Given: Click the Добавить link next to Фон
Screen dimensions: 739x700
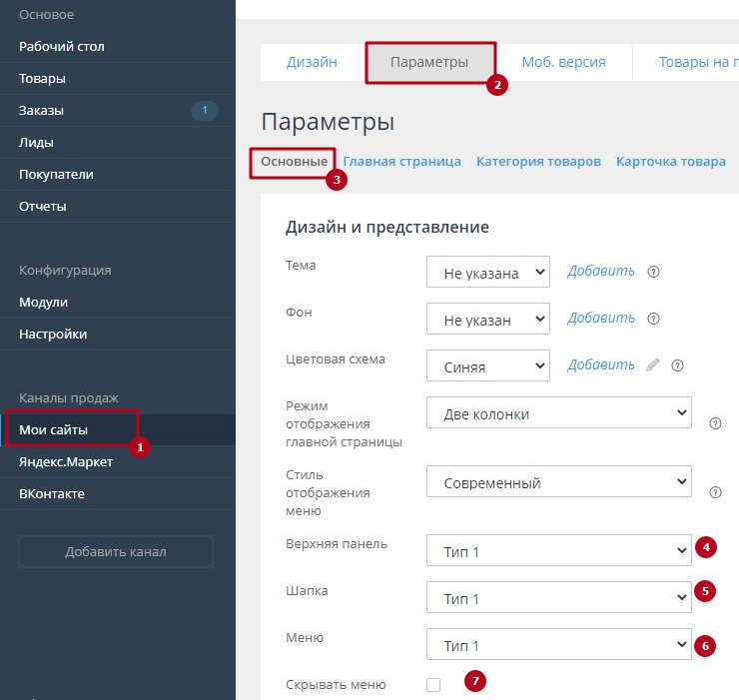Looking at the screenshot, I should 600,319.
